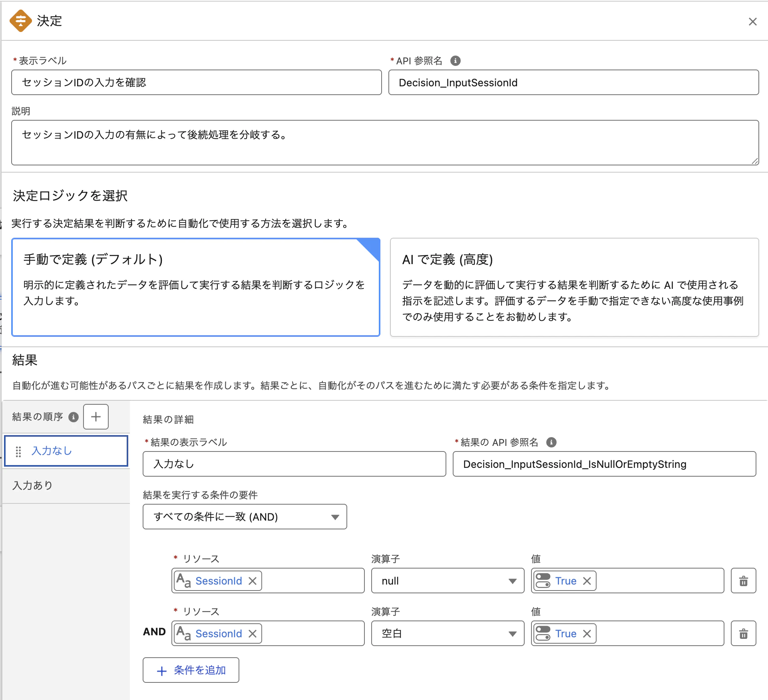
Task: Click the 決定ロジックを選択 heading
Action: (70, 196)
